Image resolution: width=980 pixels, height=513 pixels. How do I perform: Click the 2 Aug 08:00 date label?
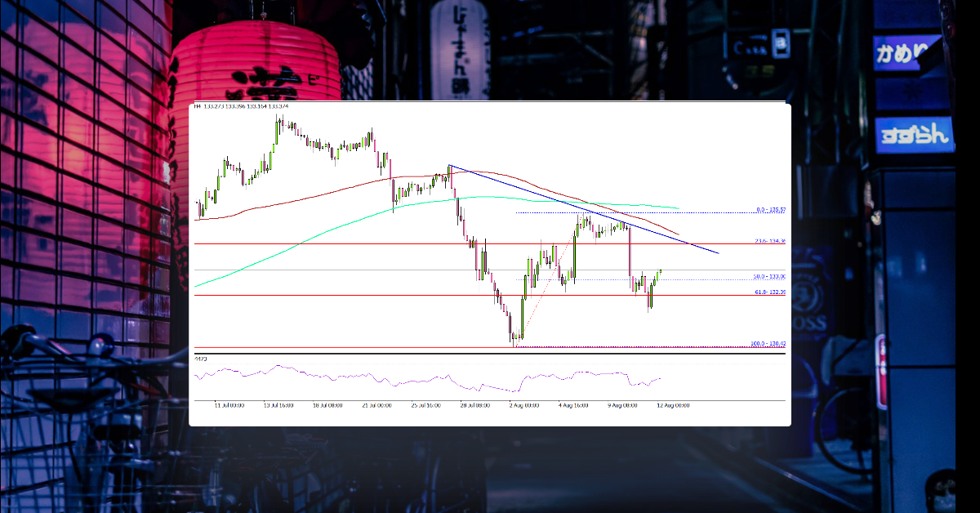[x=523, y=404]
